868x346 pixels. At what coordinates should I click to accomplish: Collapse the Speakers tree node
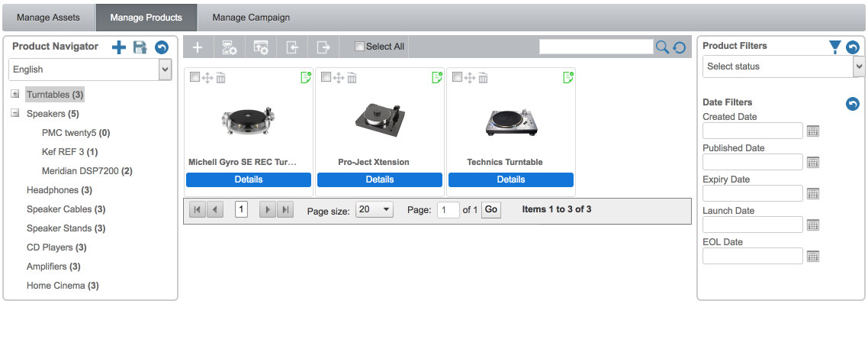(x=14, y=113)
